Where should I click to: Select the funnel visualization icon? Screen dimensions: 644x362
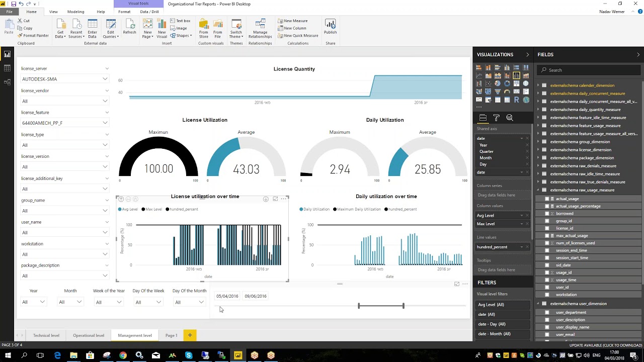coord(498,92)
